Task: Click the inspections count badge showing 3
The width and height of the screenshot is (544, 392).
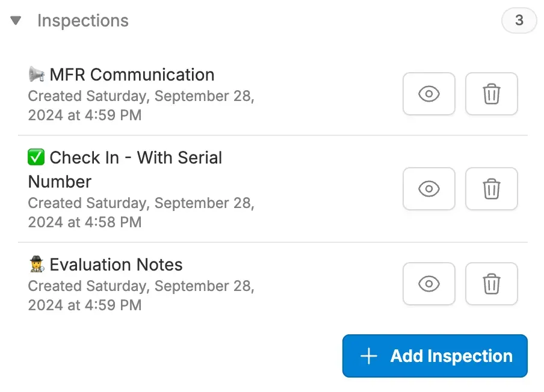Action: (519, 21)
